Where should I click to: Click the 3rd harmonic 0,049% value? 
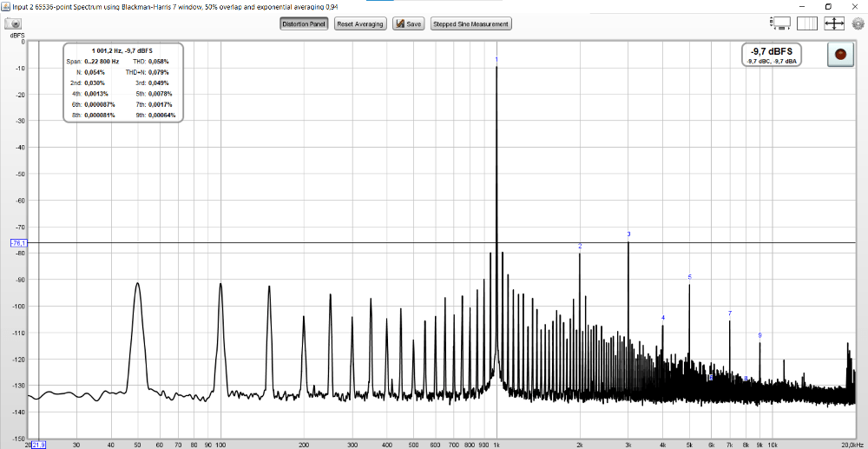(x=159, y=83)
